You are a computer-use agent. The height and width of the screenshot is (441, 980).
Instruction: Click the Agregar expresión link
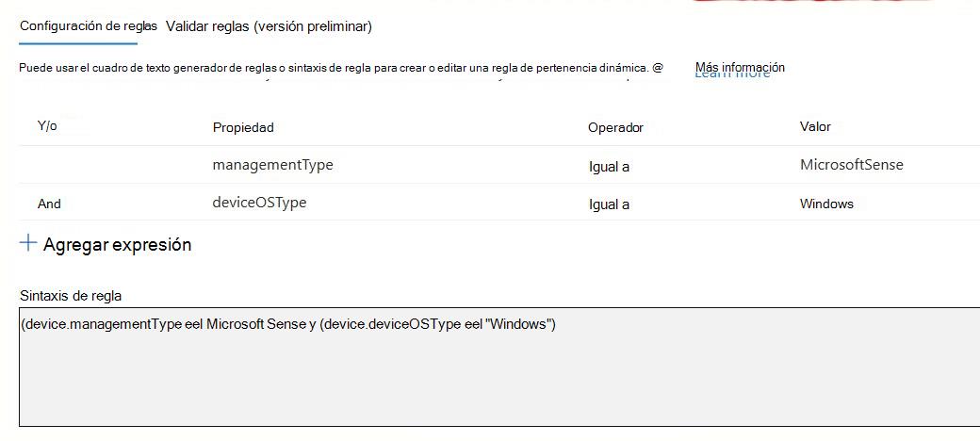(x=117, y=244)
